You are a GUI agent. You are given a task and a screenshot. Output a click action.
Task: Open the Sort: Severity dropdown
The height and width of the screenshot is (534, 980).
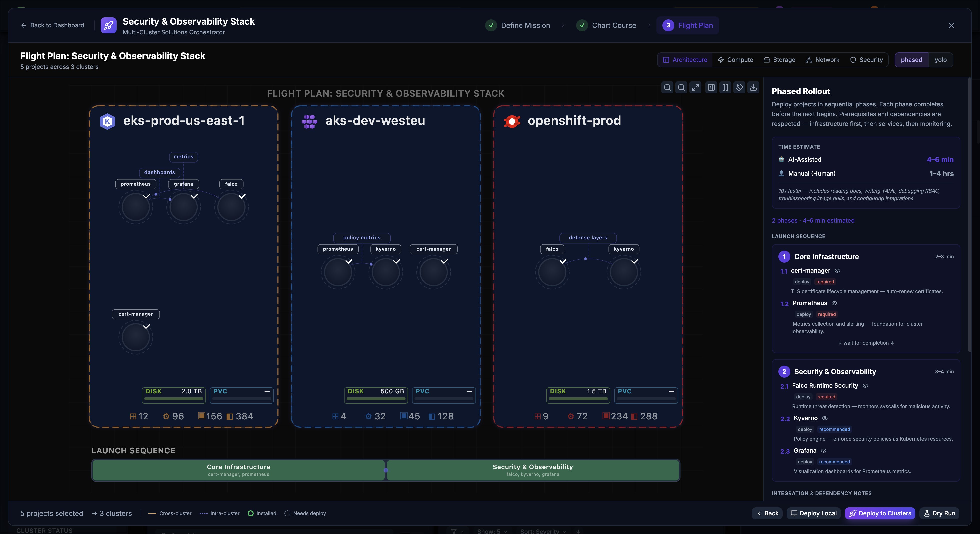[543, 531]
